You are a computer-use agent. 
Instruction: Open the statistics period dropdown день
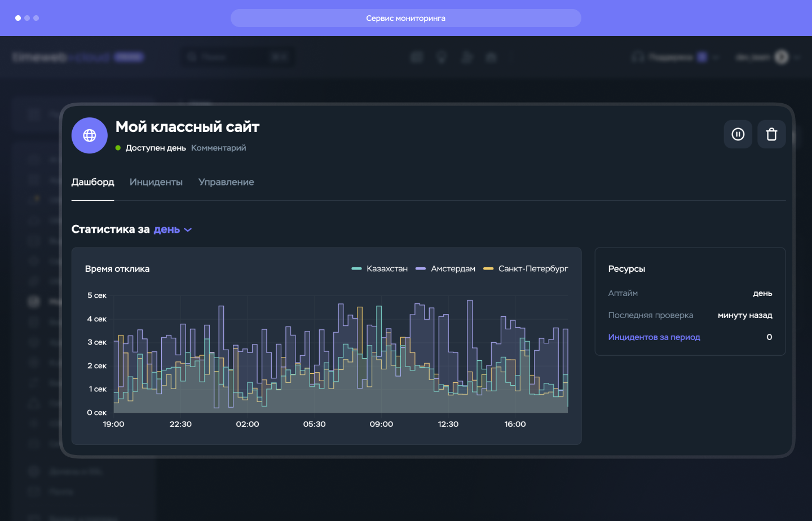pos(173,229)
